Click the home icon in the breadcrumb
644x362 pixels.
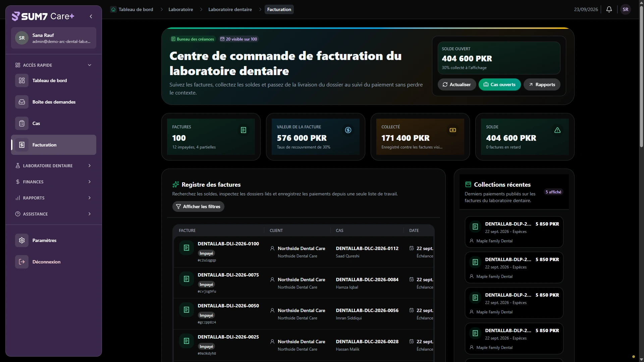[x=113, y=9]
